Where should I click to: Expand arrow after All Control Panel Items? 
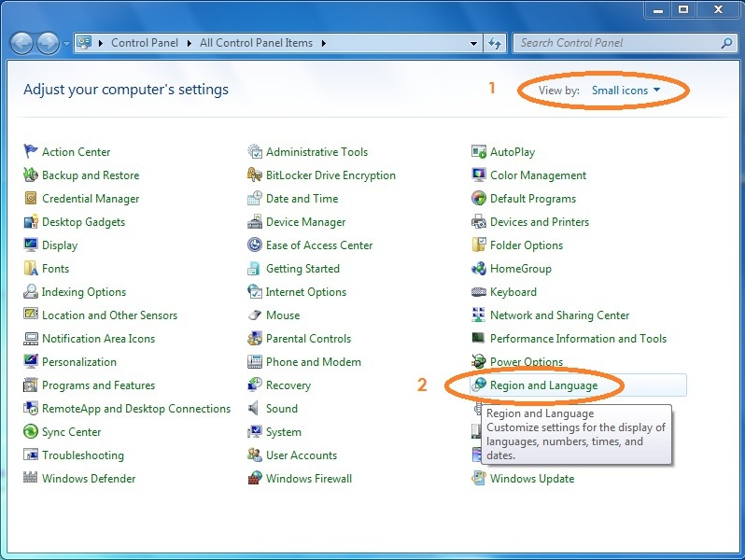click(324, 43)
